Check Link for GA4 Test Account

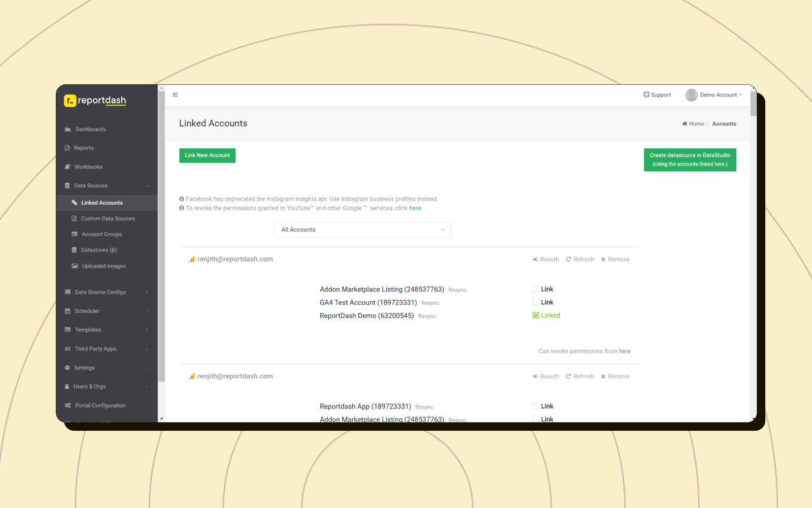536,302
